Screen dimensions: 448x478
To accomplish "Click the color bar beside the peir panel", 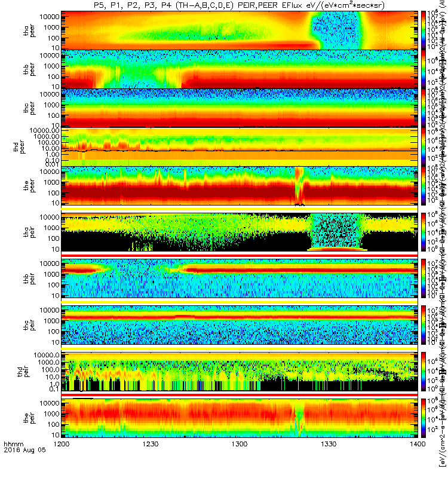I will coord(424,418).
